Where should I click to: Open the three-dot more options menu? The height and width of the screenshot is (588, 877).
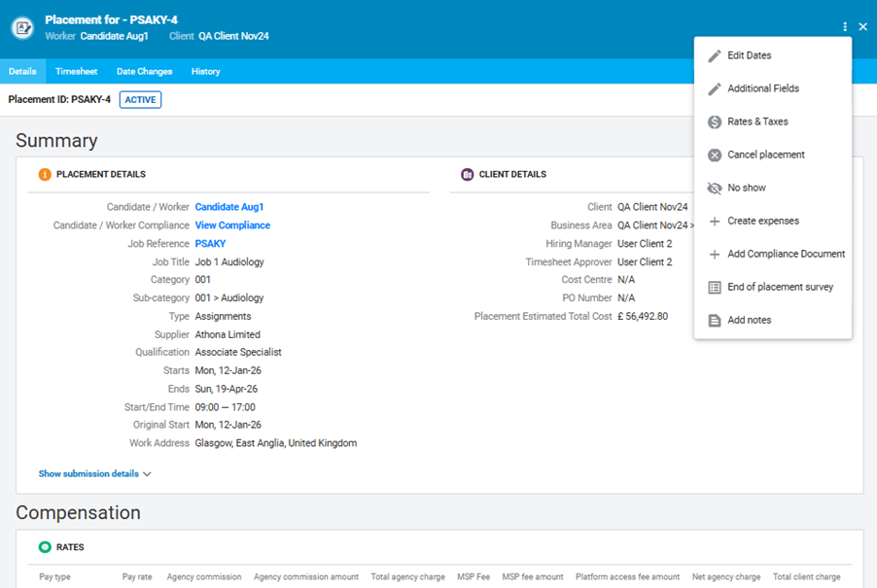pos(845,27)
